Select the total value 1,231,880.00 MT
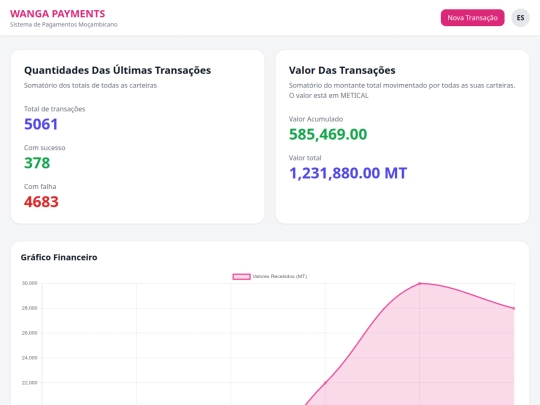Screen dimensions: 540x405 pyautogui.click(x=348, y=173)
